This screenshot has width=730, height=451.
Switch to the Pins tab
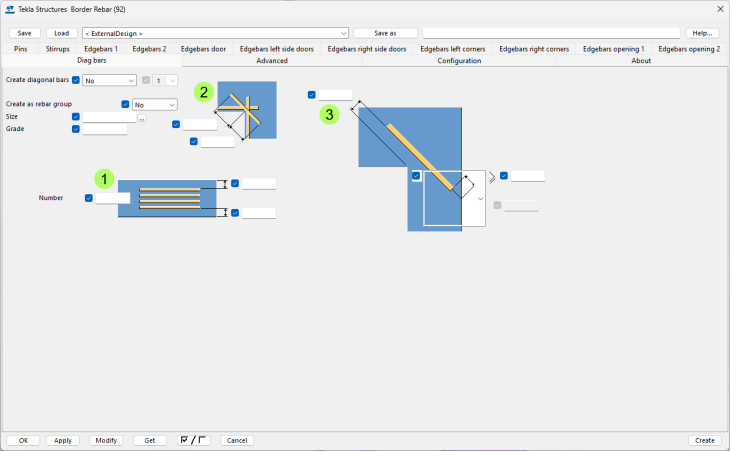[x=20, y=49]
